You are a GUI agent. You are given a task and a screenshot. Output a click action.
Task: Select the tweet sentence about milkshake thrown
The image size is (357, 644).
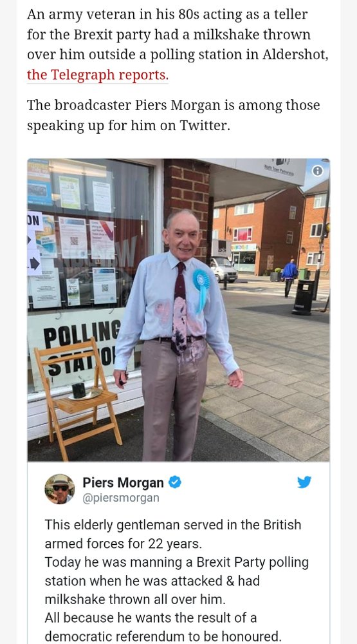pyautogui.click(x=176, y=581)
